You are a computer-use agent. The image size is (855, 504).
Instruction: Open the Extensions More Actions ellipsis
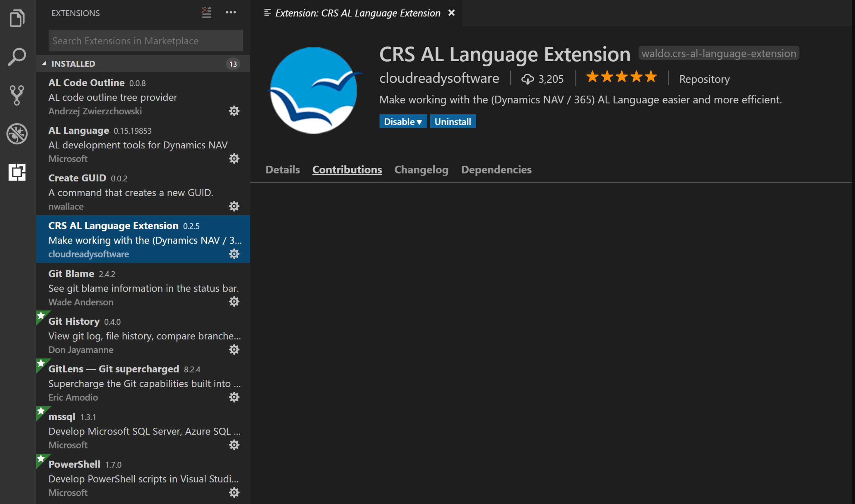231,13
